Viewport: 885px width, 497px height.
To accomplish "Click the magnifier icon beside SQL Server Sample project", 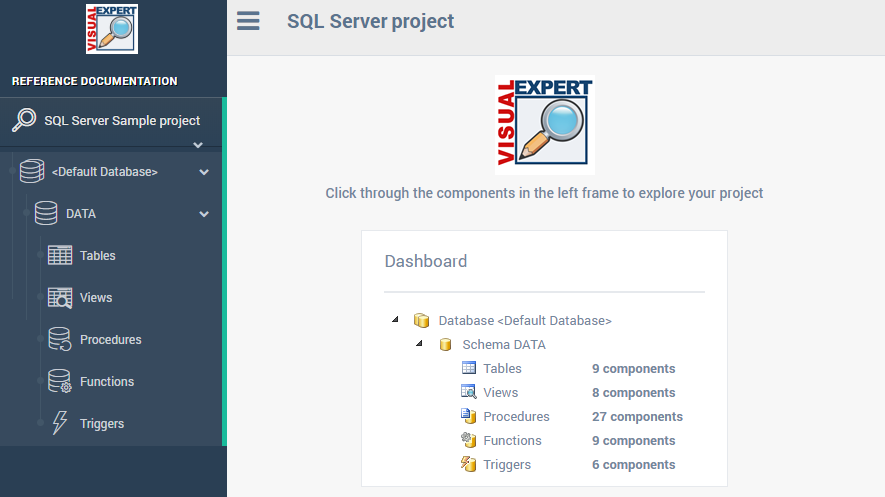I will [24, 120].
